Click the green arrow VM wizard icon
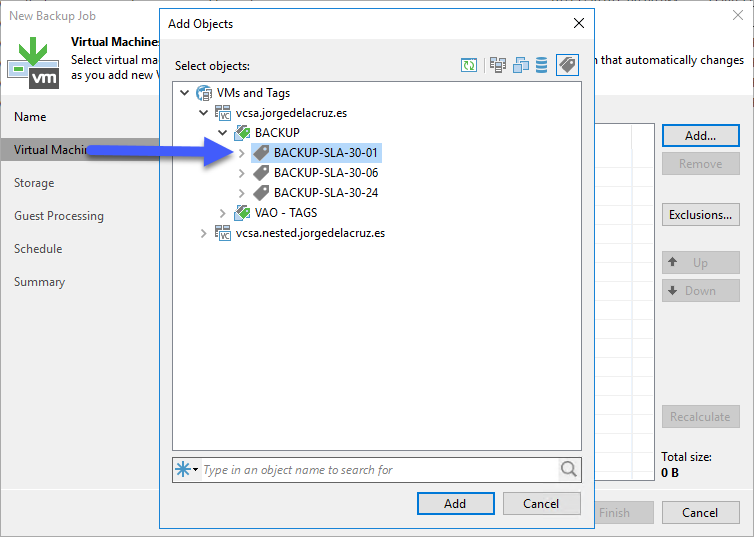The image size is (754, 537). click(x=33, y=63)
